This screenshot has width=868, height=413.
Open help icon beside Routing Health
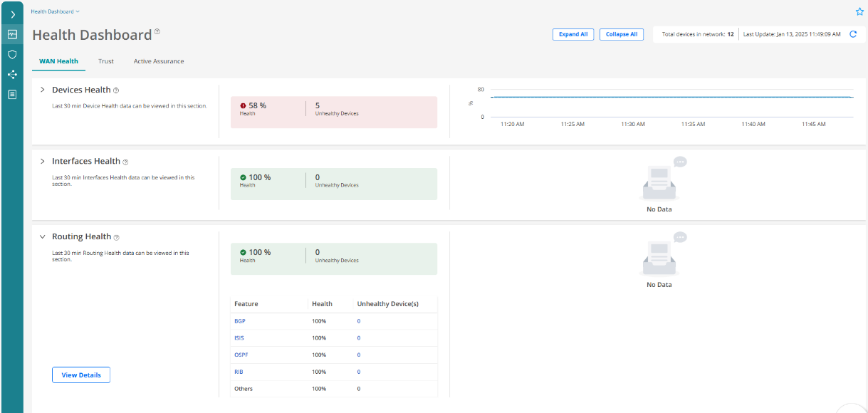[x=117, y=237]
